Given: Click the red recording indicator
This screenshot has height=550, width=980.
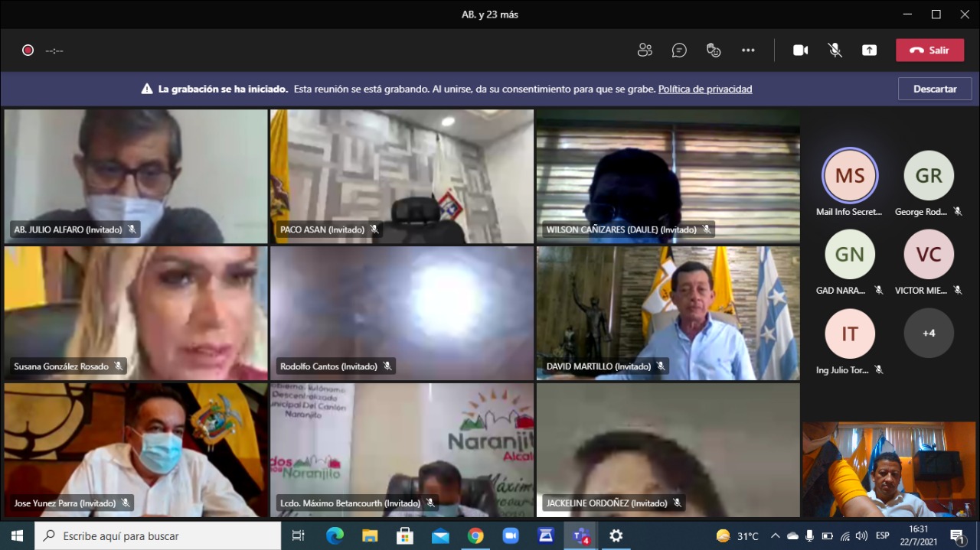Looking at the screenshot, I should (28, 50).
